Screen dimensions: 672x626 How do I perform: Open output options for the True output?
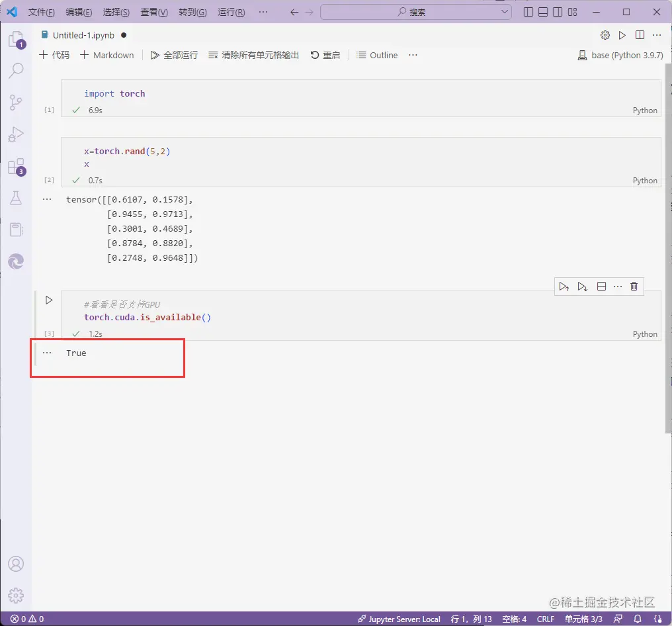click(47, 353)
